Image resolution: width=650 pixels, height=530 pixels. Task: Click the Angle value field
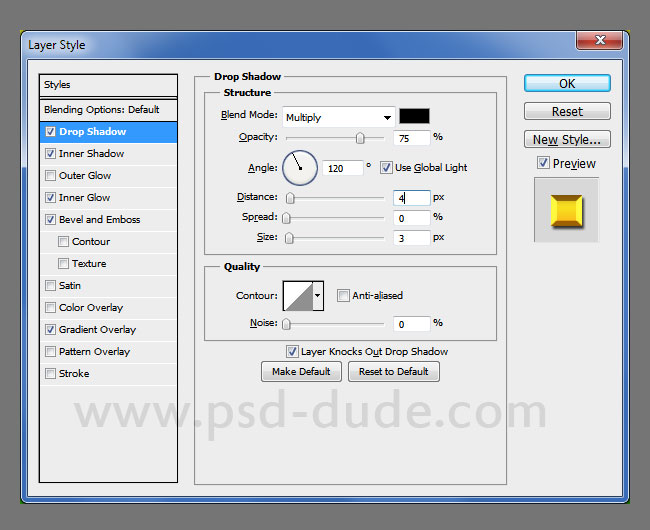(x=343, y=168)
